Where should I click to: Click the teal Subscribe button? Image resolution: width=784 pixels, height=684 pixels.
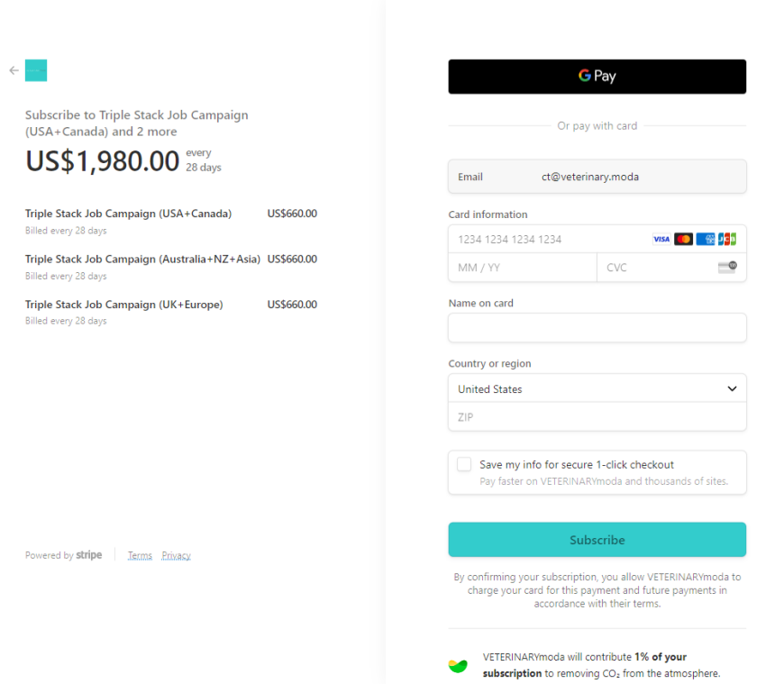(597, 540)
